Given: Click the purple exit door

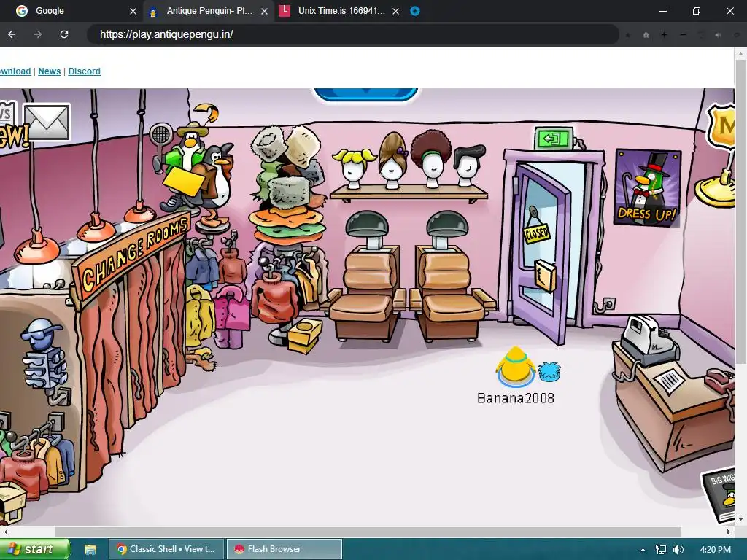Looking at the screenshot, I should click(x=543, y=254).
